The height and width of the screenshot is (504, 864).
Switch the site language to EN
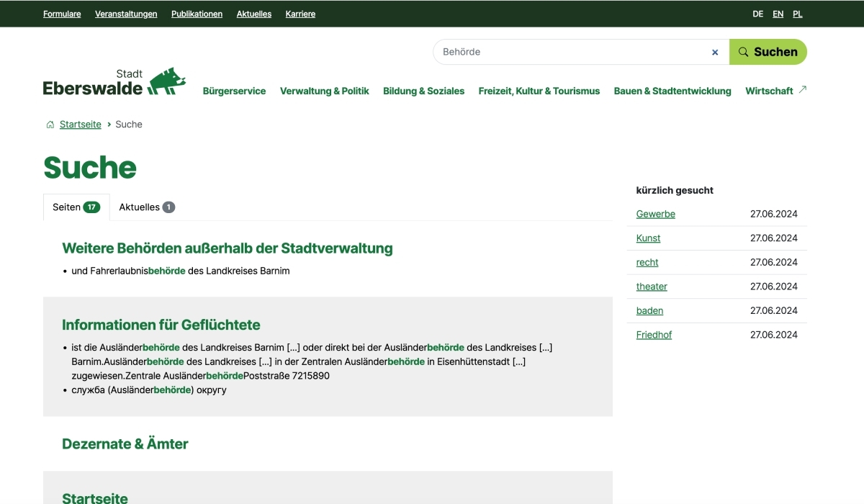coord(778,14)
